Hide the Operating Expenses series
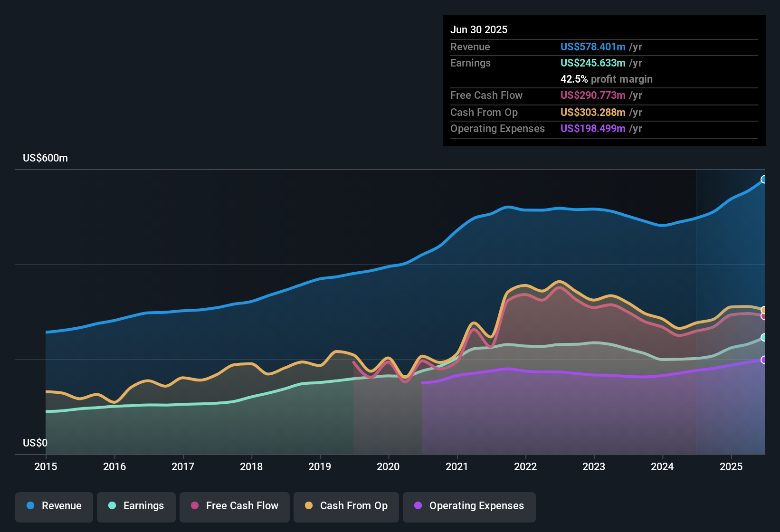Screen dimensions: 780x532 (469, 507)
